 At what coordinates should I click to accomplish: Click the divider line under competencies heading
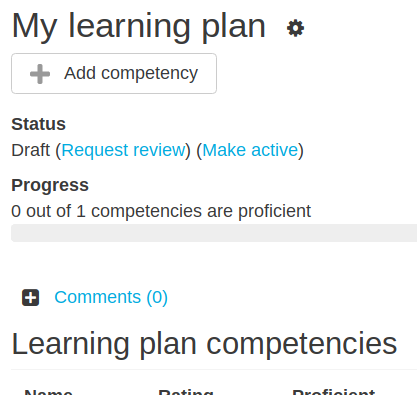click(x=214, y=370)
